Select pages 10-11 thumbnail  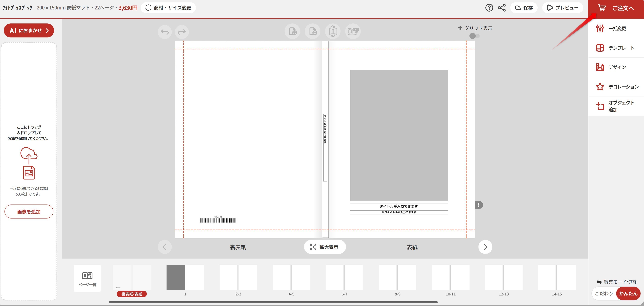click(x=451, y=277)
